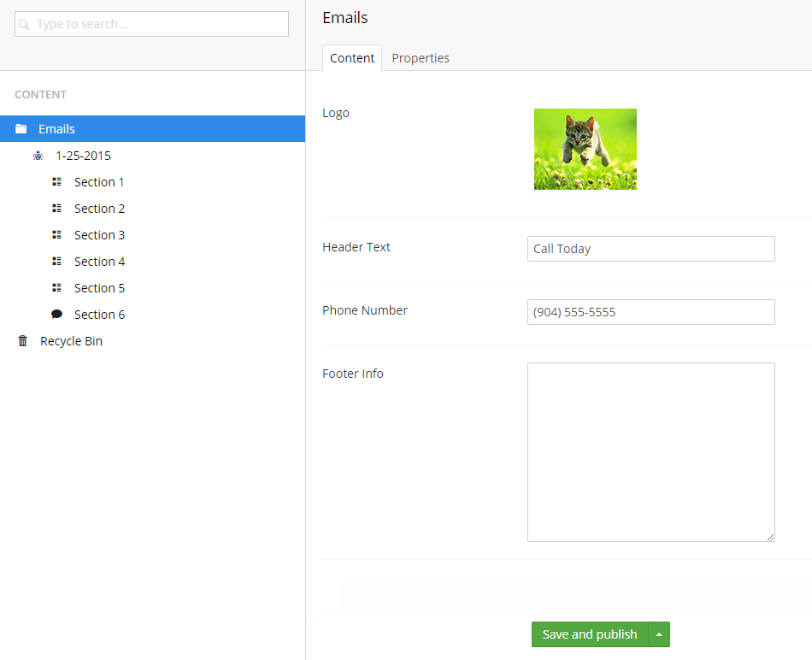Image resolution: width=812 pixels, height=660 pixels.
Task: Select the Content tab
Action: pos(352,58)
